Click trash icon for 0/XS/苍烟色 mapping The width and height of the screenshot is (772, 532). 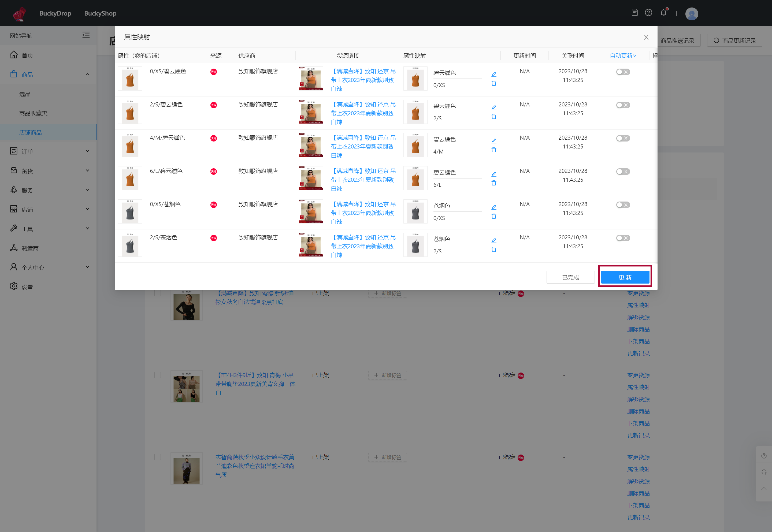[494, 216]
